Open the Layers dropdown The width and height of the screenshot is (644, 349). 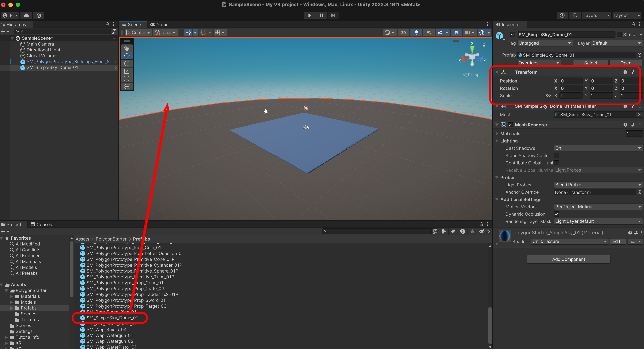click(x=596, y=15)
